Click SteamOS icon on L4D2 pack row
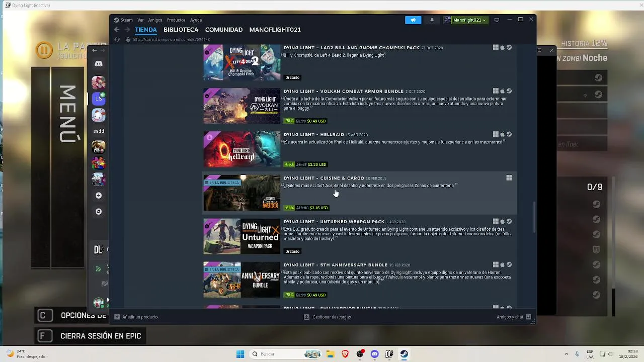This screenshot has width=644, height=362. click(x=509, y=47)
